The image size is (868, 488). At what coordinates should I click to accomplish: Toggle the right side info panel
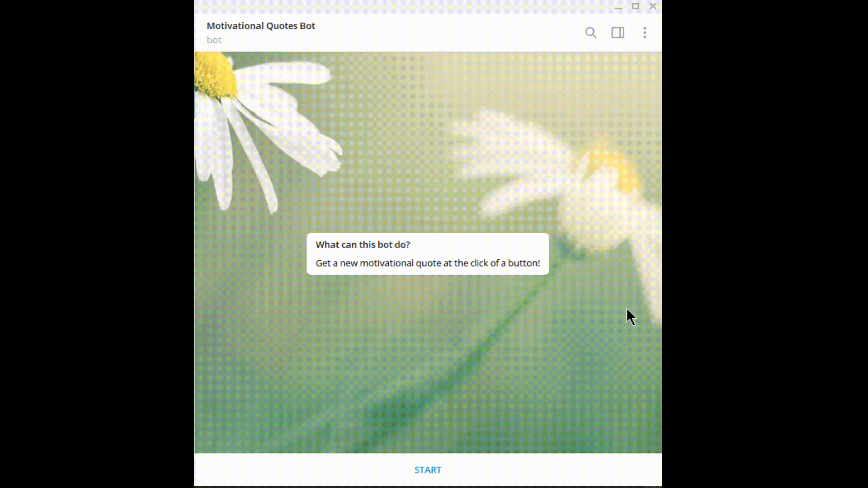click(618, 33)
